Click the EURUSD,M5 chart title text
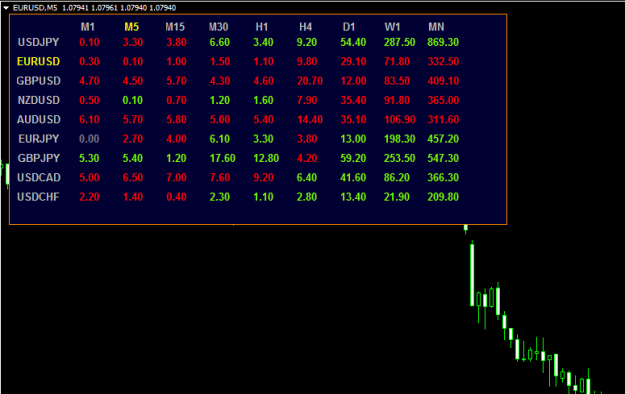The width and height of the screenshot is (625, 394). tap(35, 8)
